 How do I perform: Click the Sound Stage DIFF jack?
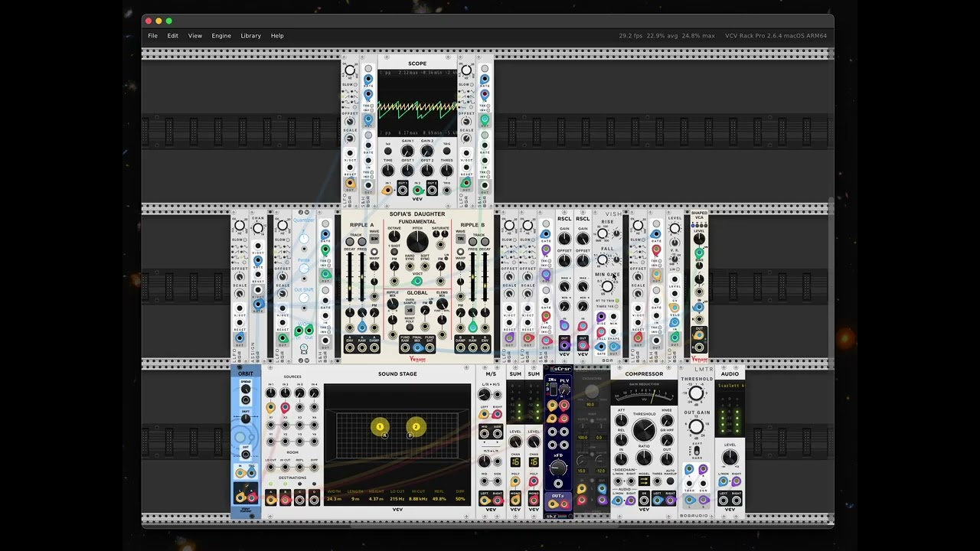coord(314,467)
